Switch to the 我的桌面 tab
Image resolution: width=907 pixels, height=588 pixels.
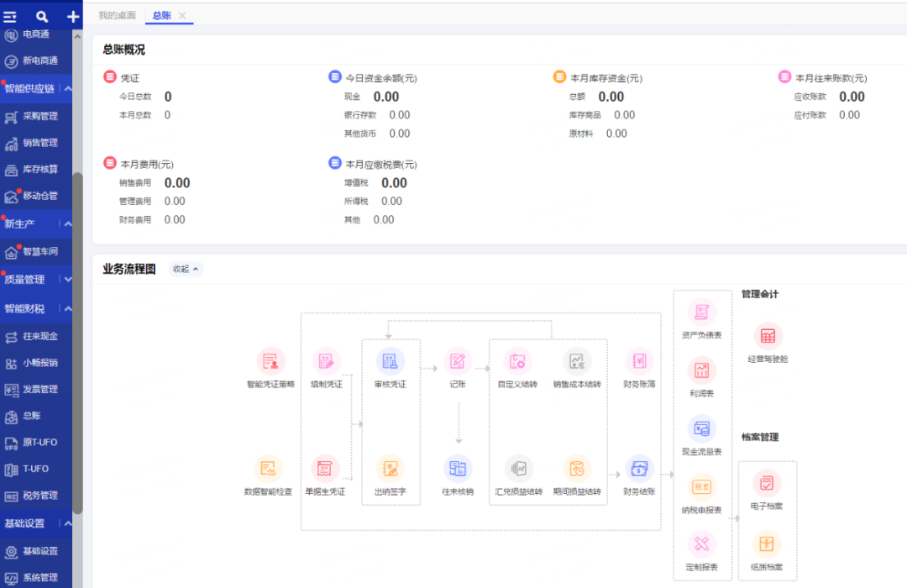[x=117, y=15]
